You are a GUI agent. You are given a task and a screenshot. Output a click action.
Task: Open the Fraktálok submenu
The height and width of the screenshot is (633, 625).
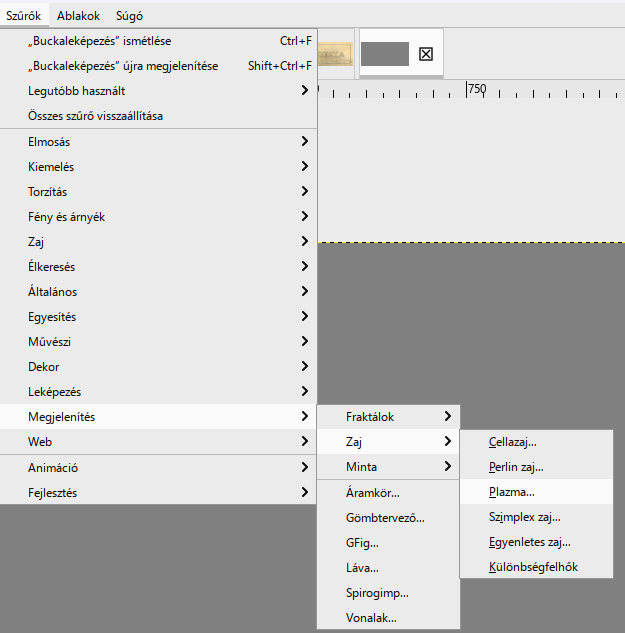point(388,417)
